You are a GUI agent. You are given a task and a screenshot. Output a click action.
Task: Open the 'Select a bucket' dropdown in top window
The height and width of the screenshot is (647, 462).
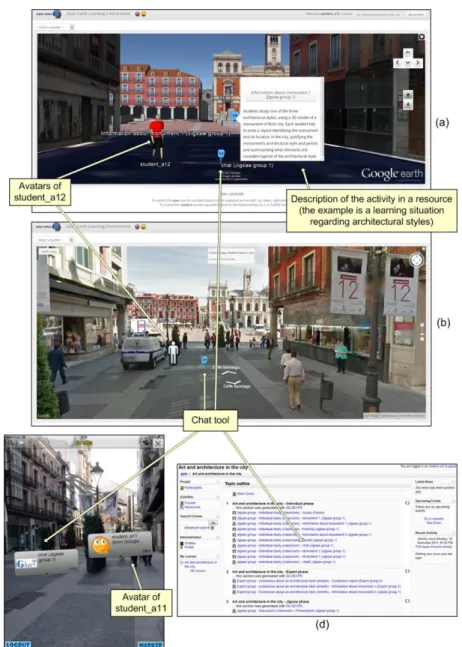click(55, 27)
